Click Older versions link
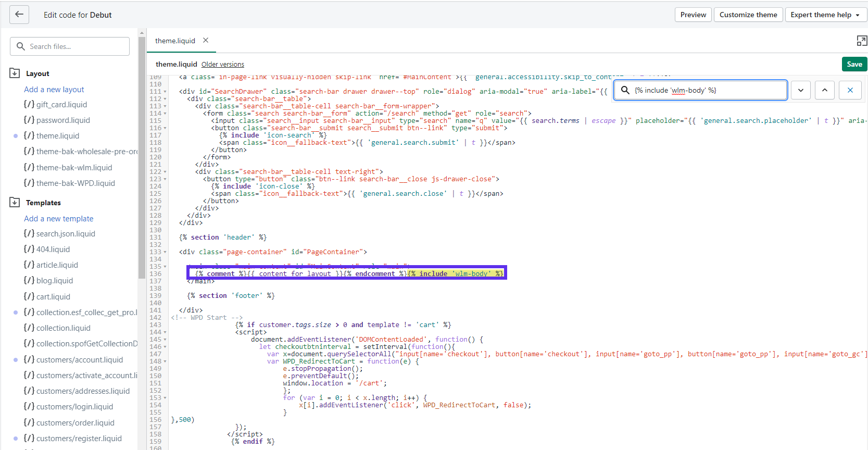 point(223,65)
